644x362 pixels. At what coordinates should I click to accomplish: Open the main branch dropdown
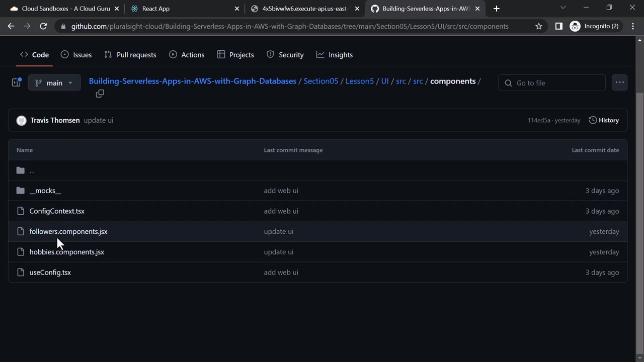(x=54, y=83)
